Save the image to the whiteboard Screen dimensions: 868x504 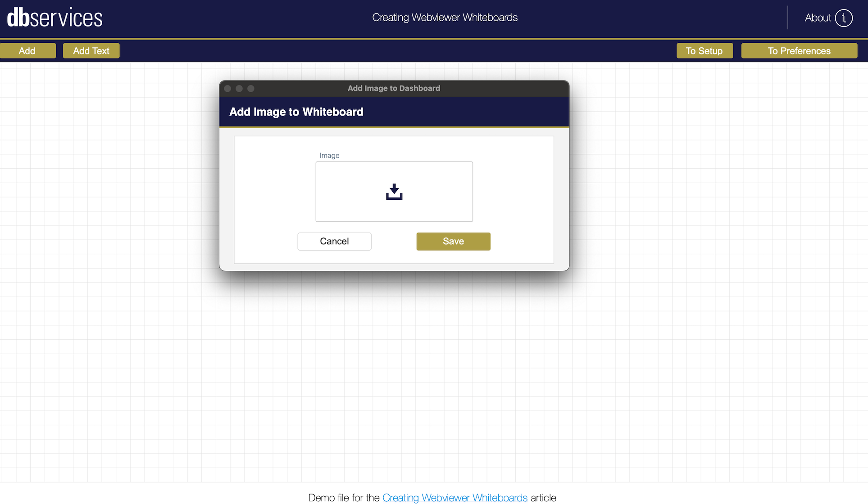click(453, 241)
